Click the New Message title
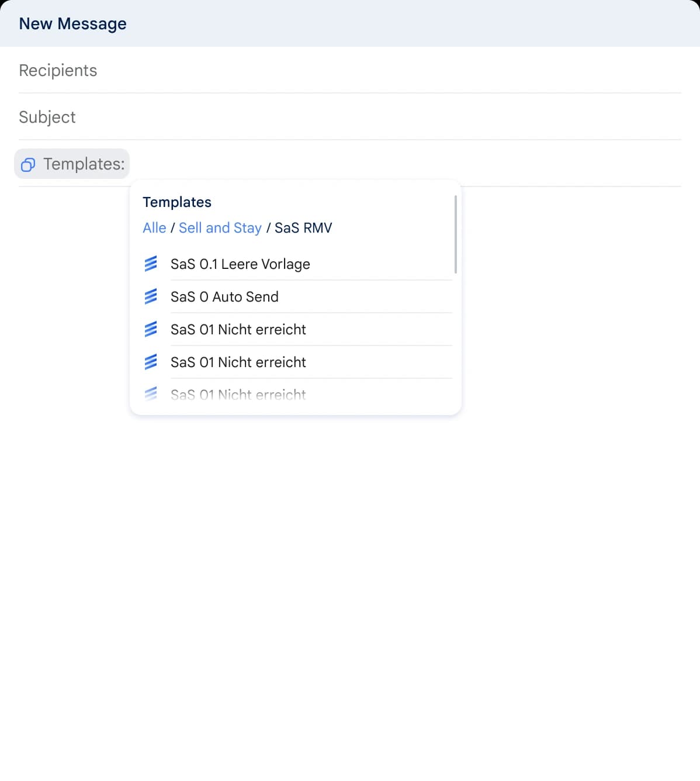Viewport: 700px width, 781px height. (x=73, y=24)
